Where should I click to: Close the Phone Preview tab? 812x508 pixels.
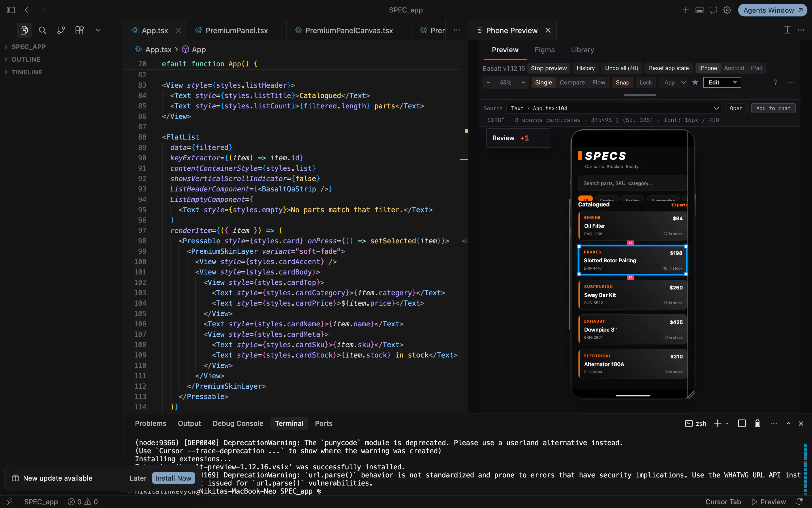pyautogui.click(x=548, y=30)
